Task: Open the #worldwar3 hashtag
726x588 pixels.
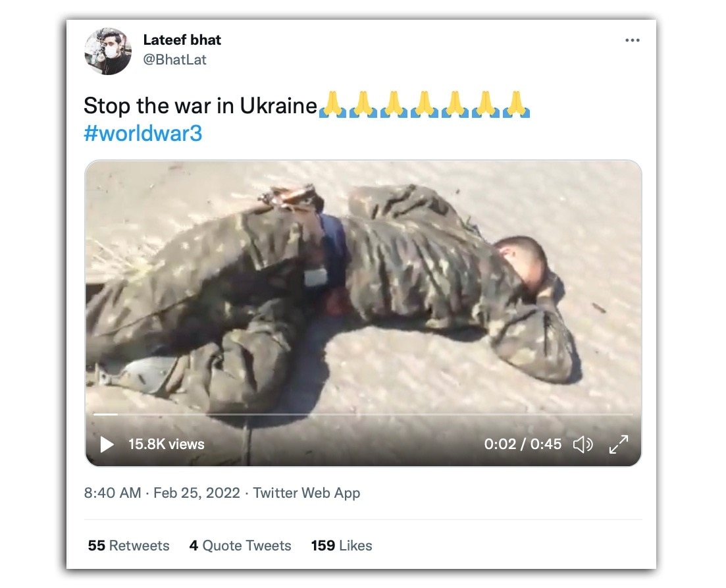Action: 143,134
